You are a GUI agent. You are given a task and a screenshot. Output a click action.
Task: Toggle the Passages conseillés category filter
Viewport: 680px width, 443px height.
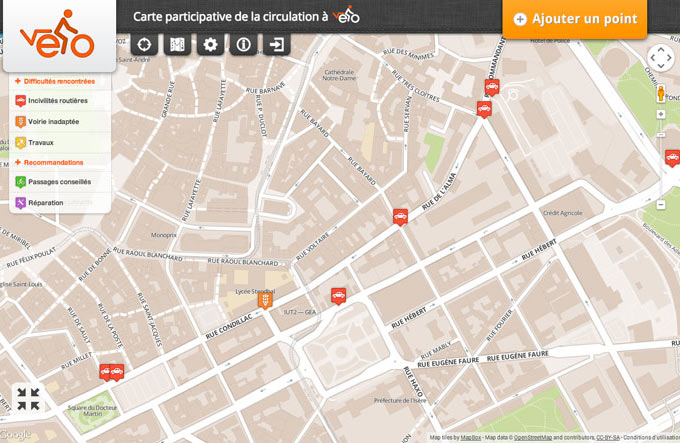pos(59,182)
